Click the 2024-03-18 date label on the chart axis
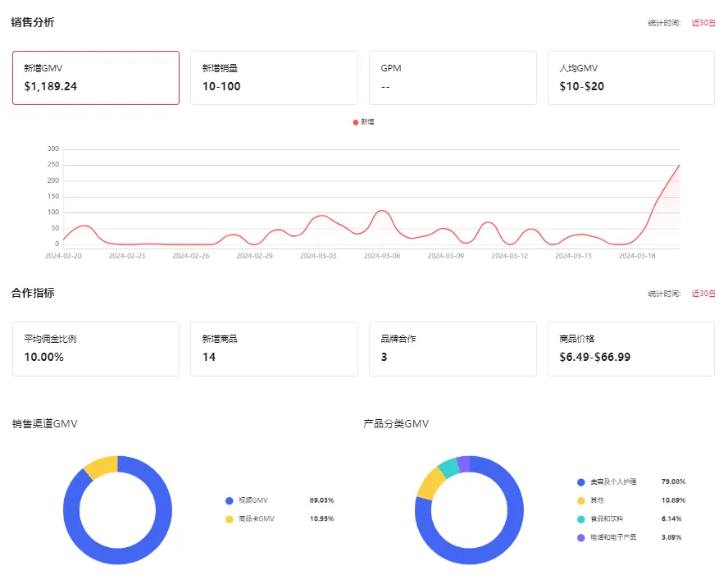Viewport: 728px width, 584px height. 637,256
